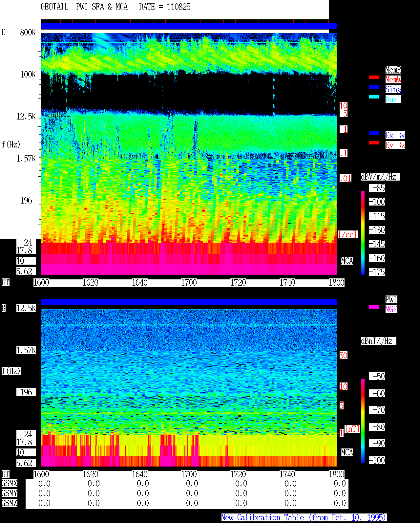Click the 1740 tick under E panel
420x523 pixels.
[x=287, y=282]
